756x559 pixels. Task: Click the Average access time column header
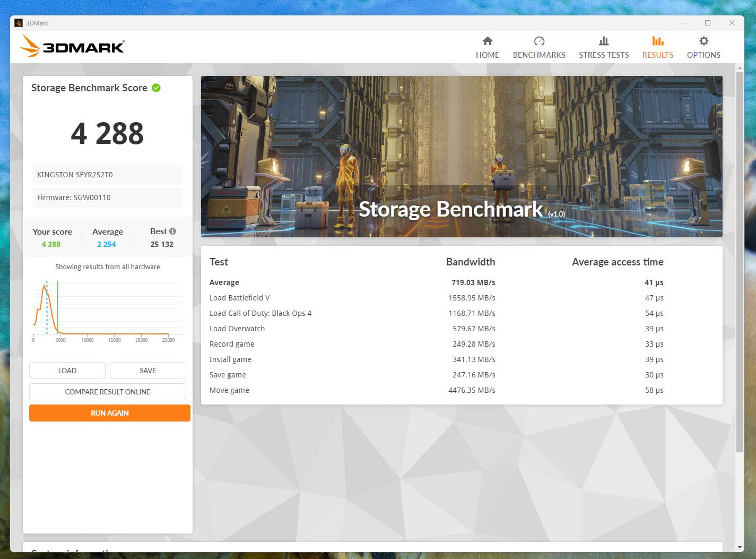[618, 262]
